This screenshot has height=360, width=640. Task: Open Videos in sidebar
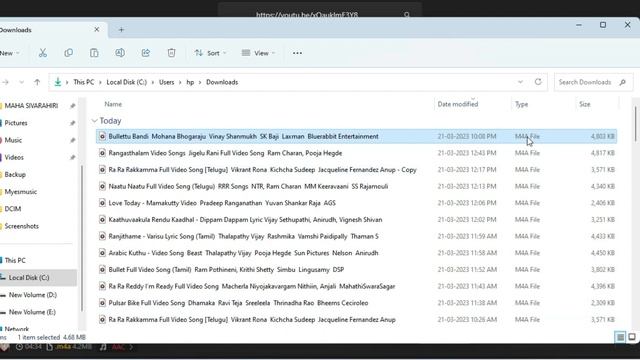[x=14, y=157]
